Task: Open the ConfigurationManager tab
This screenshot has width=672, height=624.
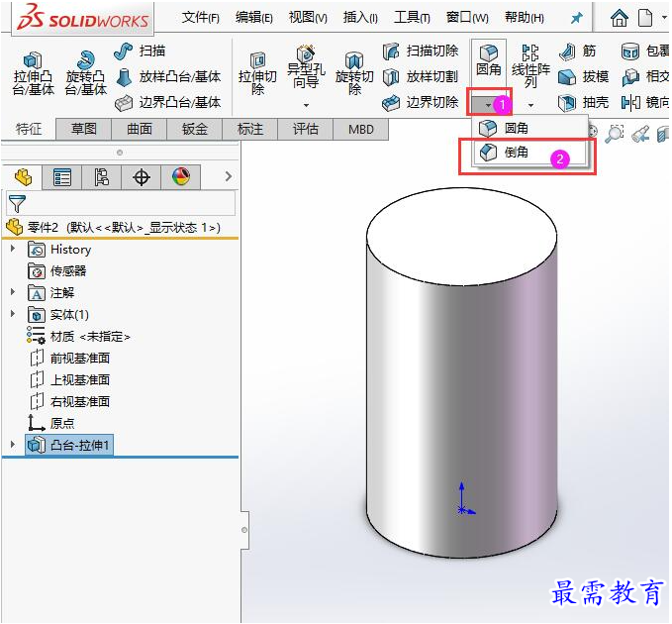Action: [102, 177]
